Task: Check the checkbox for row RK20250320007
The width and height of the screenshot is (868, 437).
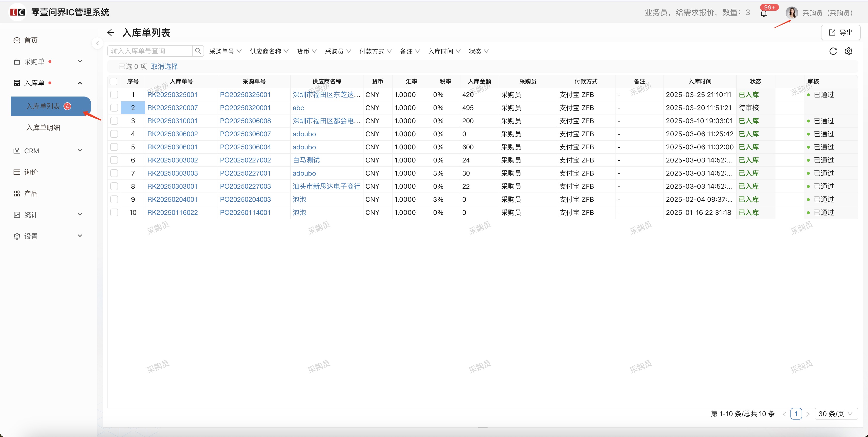Action: [x=114, y=108]
